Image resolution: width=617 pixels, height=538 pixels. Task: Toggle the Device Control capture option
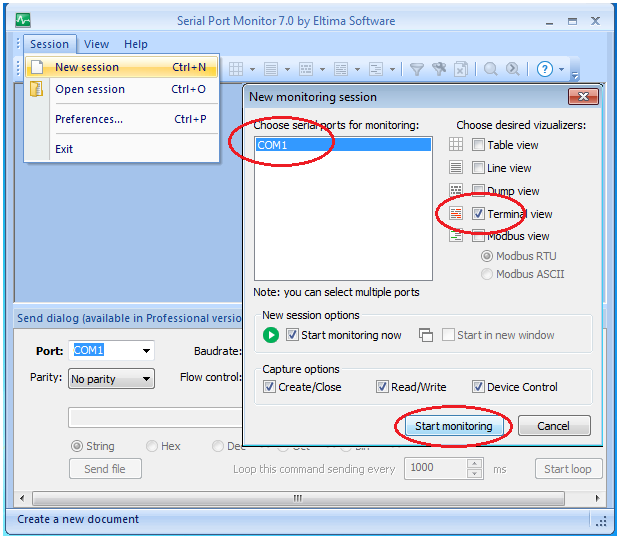point(478,387)
